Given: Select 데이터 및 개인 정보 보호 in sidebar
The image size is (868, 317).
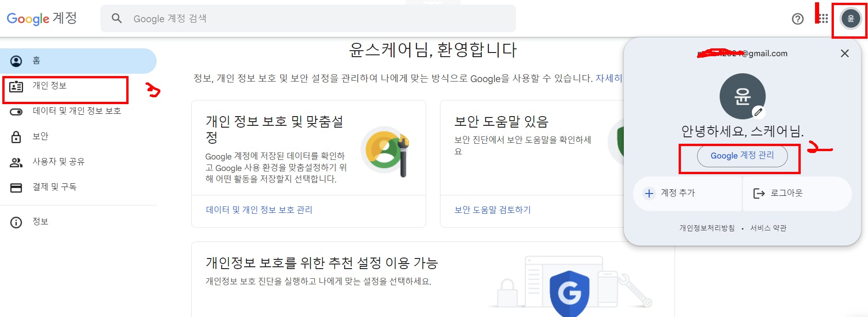Looking at the screenshot, I should pyautogui.click(x=78, y=112).
